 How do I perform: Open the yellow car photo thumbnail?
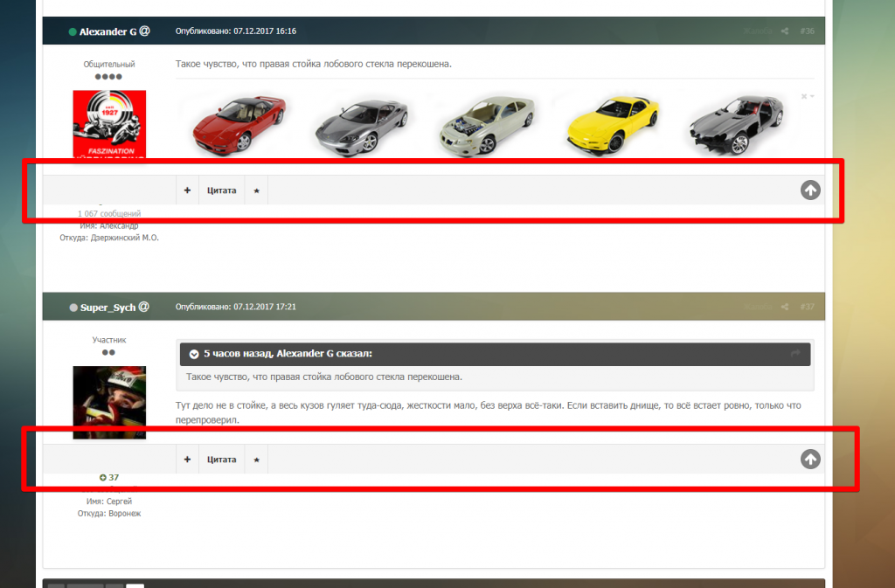pos(610,122)
